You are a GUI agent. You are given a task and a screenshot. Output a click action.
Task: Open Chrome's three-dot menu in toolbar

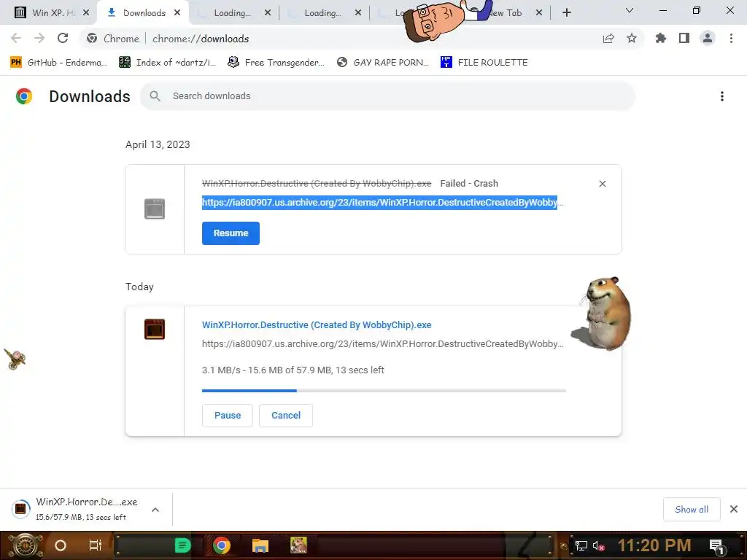(x=731, y=38)
